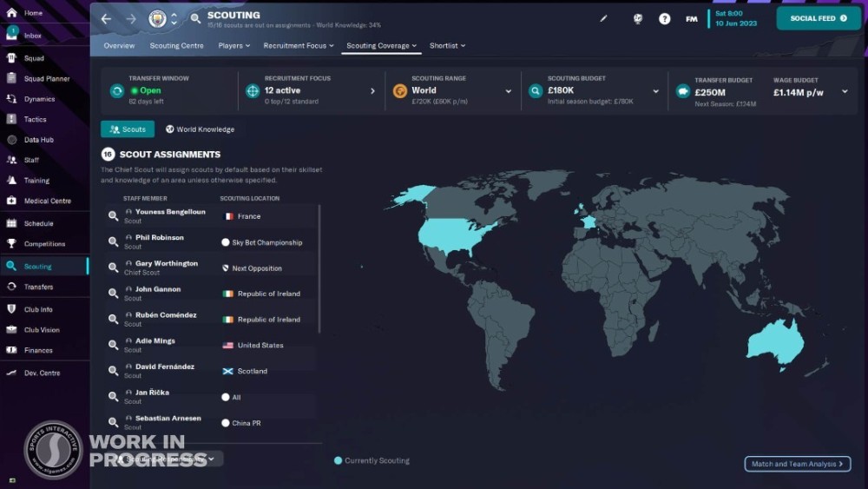
Task: Click the pencil edit icon
Action: point(604,18)
